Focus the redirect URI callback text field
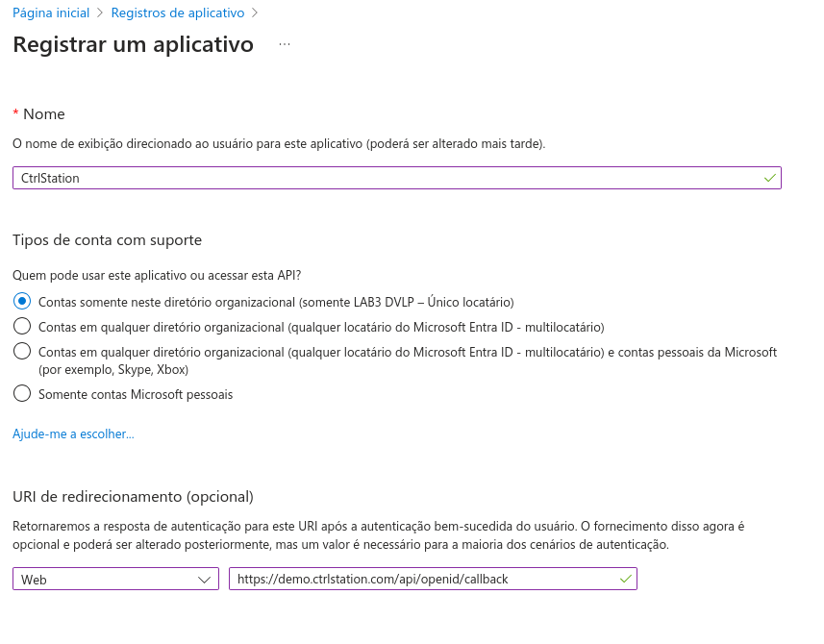This screenshot has width=824, height=644. (423, 580)
